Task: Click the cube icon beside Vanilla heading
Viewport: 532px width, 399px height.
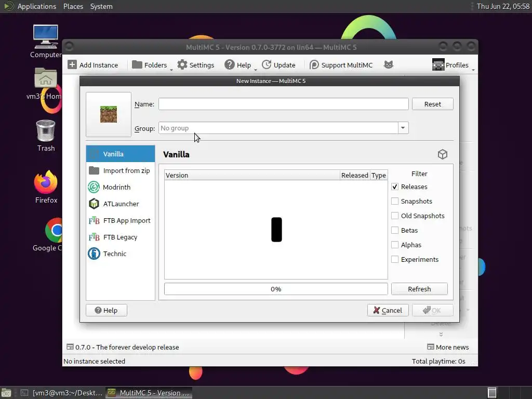Action: [443, 154]
